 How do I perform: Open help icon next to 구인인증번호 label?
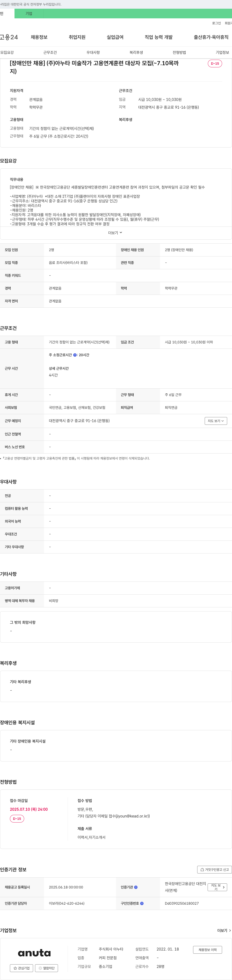coord(142,903)
